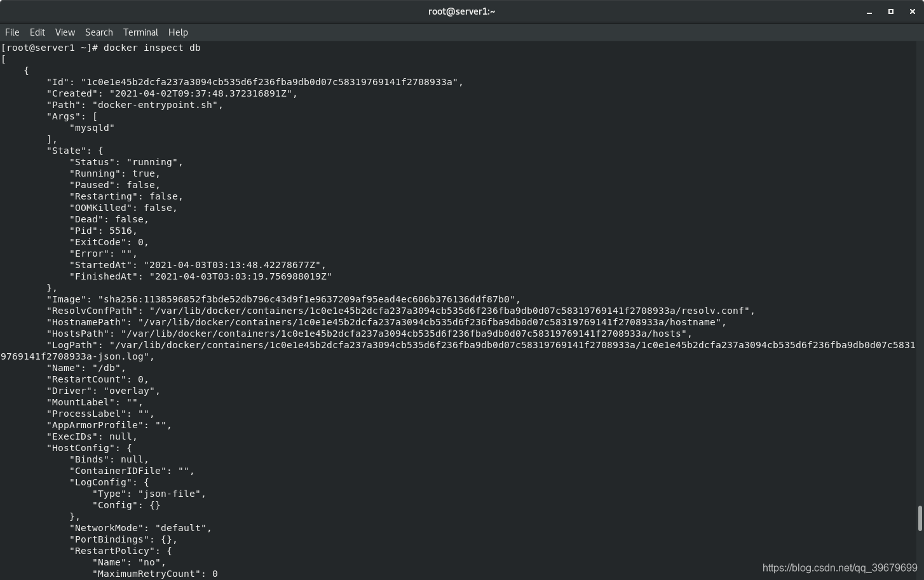Click the "LogPath" line
The height and width of the screenshot is (580, 924).
click(x=458, y=351)
